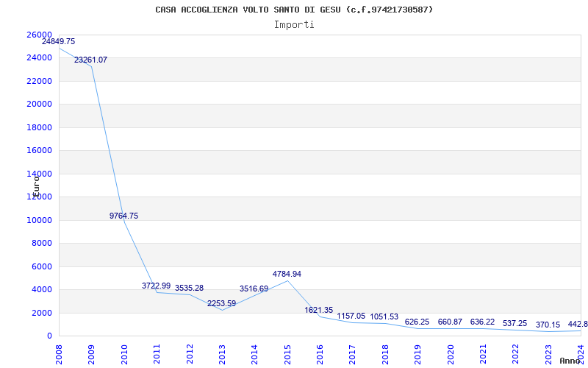588x368 pixels.
Task: Click the 2014 x-axis year label
Action: click(x=254, y=354)
